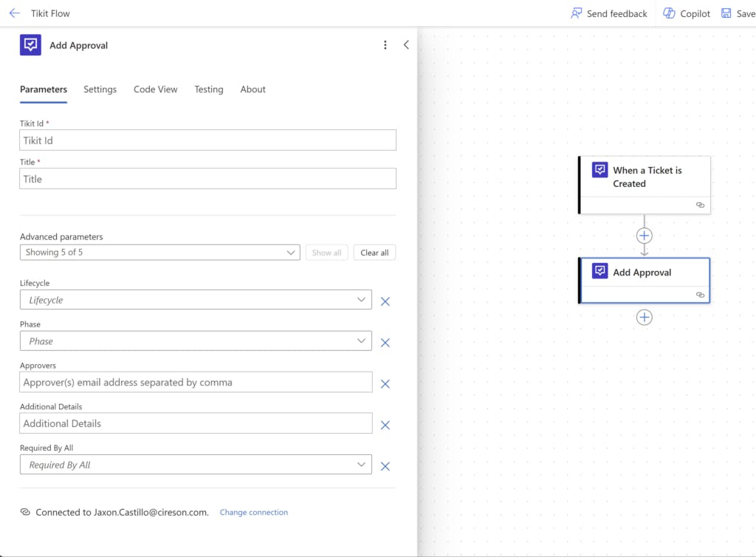Click the plus icon between the two steps
Viewport: 756px width, 557px height.
click(645, 236)
